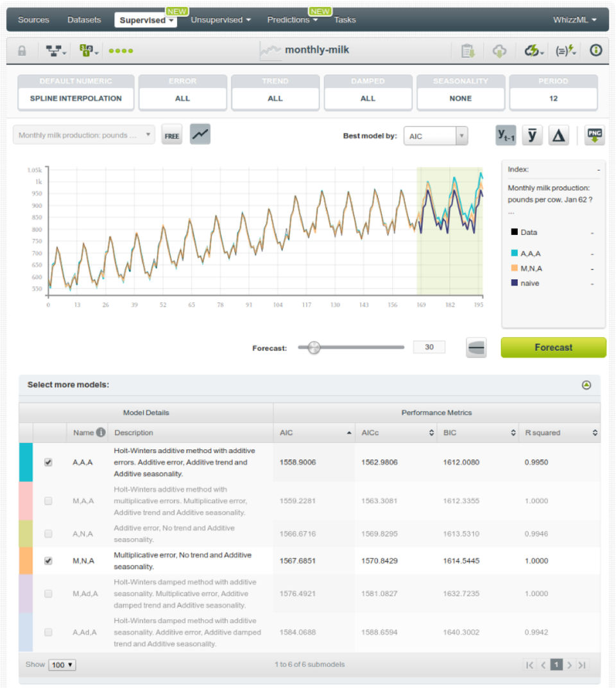The width and height of the screenshot is (616, 688).
Task: Click the SPLINE INTERPOLATION parameter box
Action: click(76, 92)
